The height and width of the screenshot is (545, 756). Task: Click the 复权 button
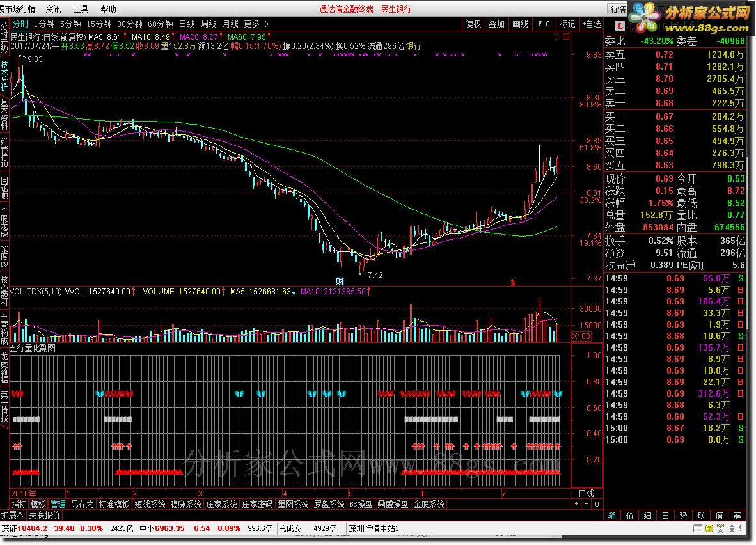pyautogui.click(x=473, y=24)
